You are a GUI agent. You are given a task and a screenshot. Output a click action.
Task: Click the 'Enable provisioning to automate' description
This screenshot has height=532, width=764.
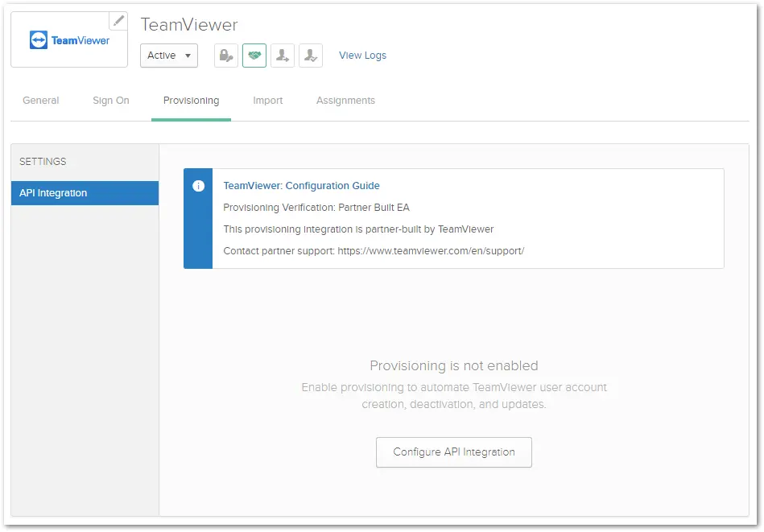click(x=453, y=396)
